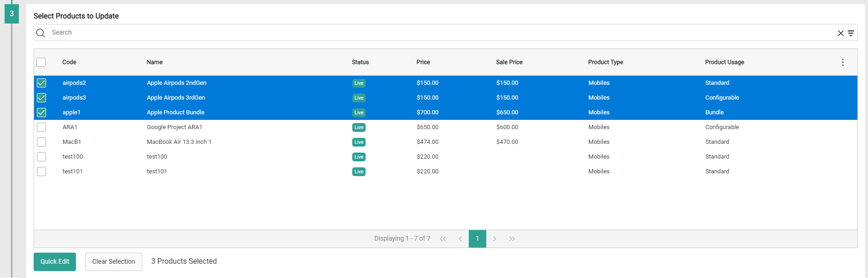Viewport: 868px width, 278px height.
Task: Check the MacB1 row checkbox
Action: [41, 142]
